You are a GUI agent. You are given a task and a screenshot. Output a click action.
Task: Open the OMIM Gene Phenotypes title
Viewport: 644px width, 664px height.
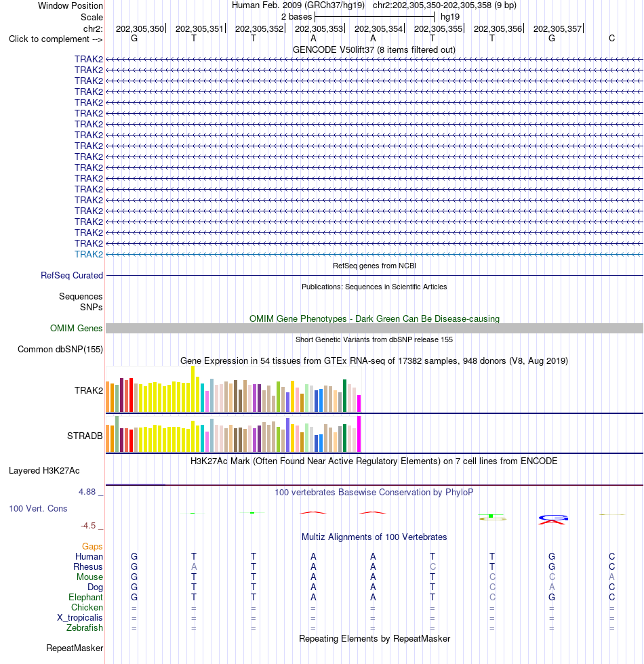pyautogui.click(x=374, y=319)
